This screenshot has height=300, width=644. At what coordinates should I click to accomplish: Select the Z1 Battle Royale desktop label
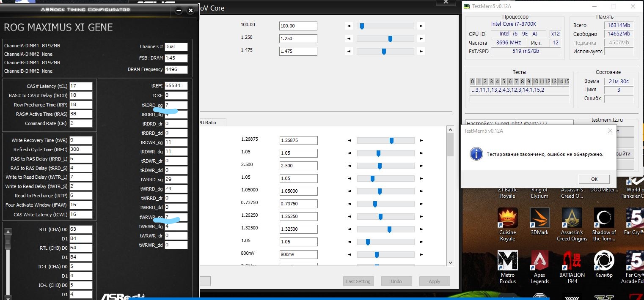tap(508, 193)
